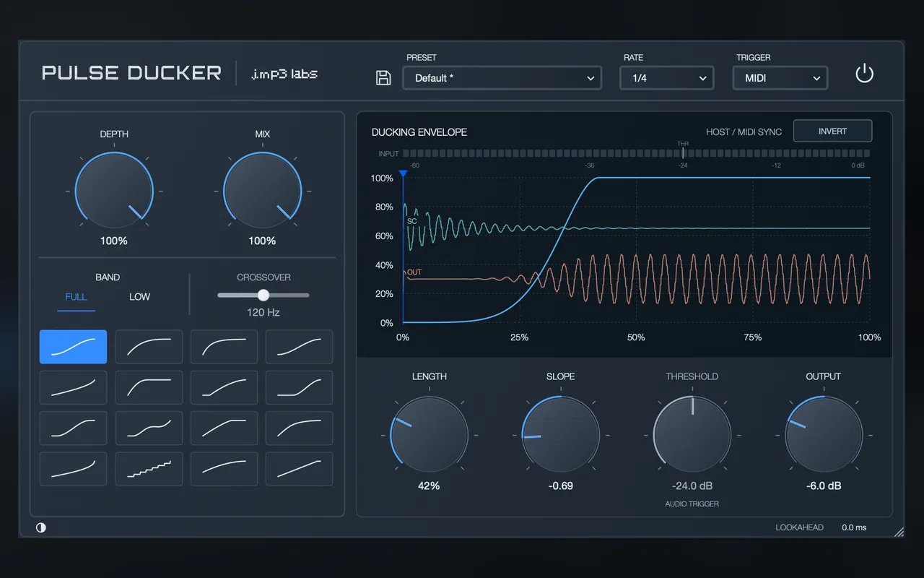Select the angled ramp-then-flat-plateau curve shape
Screen dimensions: 924x578
224,428
